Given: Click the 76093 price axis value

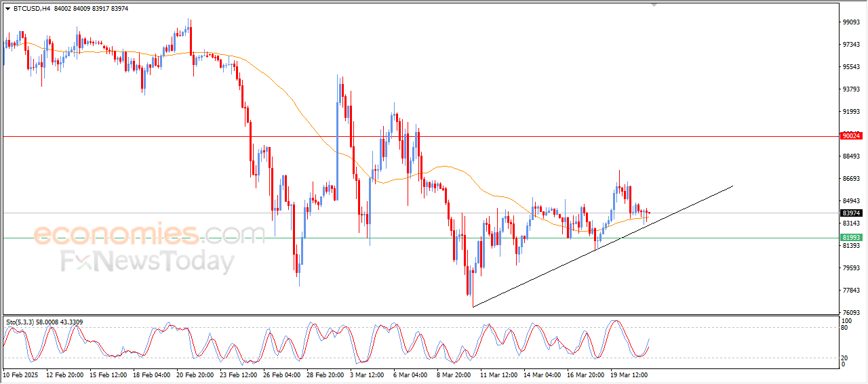Looking at the screenshot, I should [x=851, y=313].
